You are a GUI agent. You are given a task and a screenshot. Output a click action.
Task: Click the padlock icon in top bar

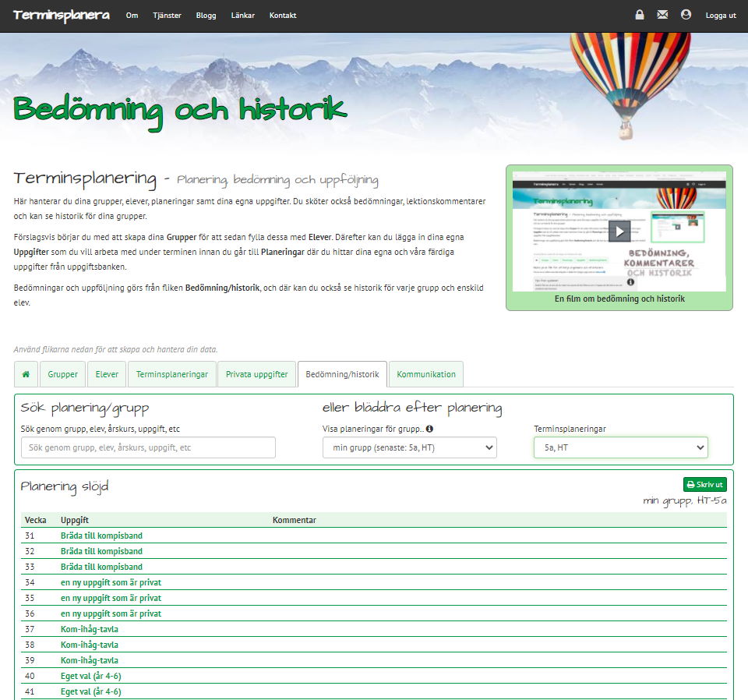click(640, 15)
